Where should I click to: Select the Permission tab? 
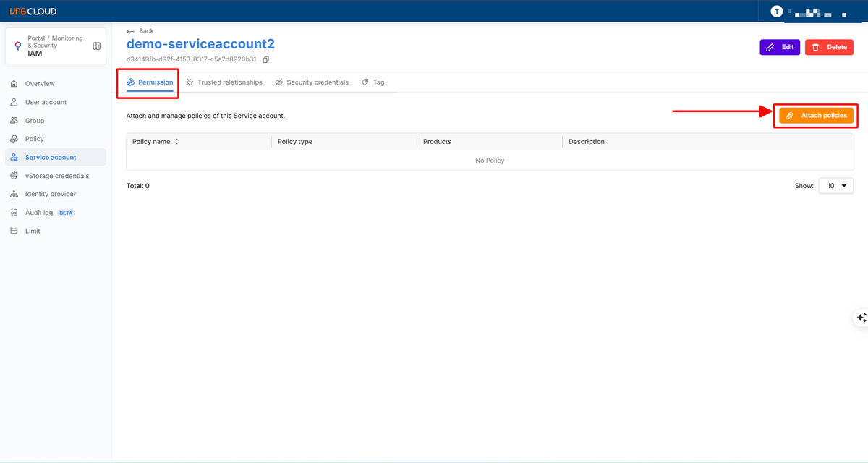point(150,82)
